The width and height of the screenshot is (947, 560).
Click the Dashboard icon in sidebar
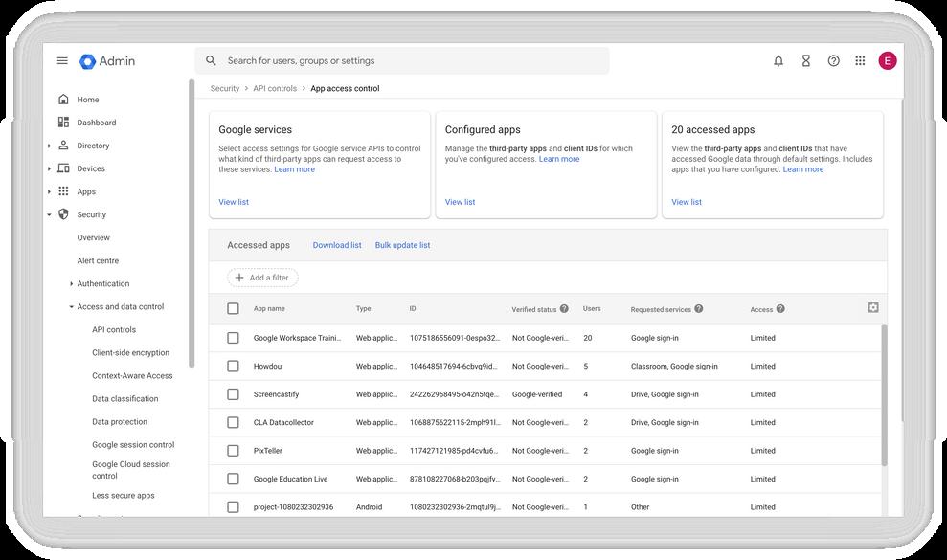pos(63,122)
